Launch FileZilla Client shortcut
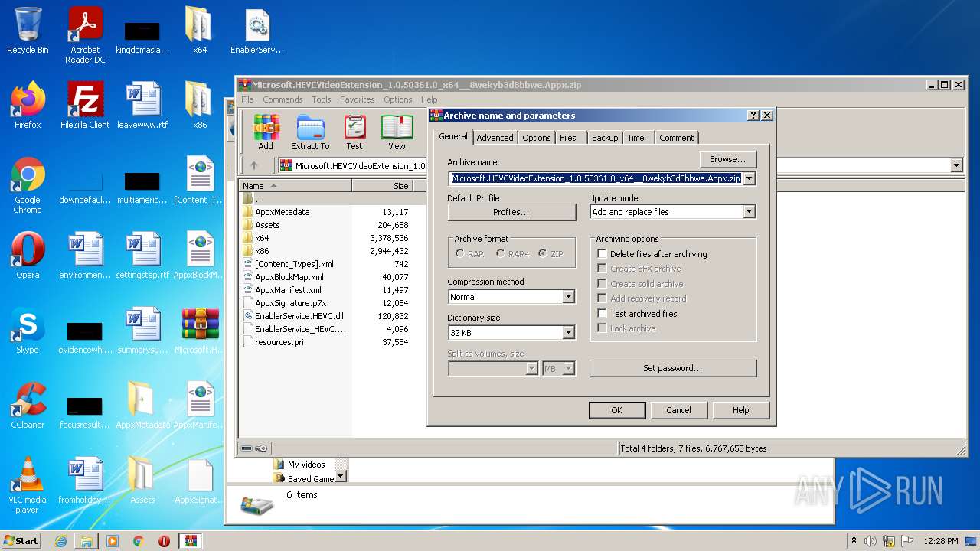Image resolution: width=980 pixels, height=551 pixels. [85, 106]
